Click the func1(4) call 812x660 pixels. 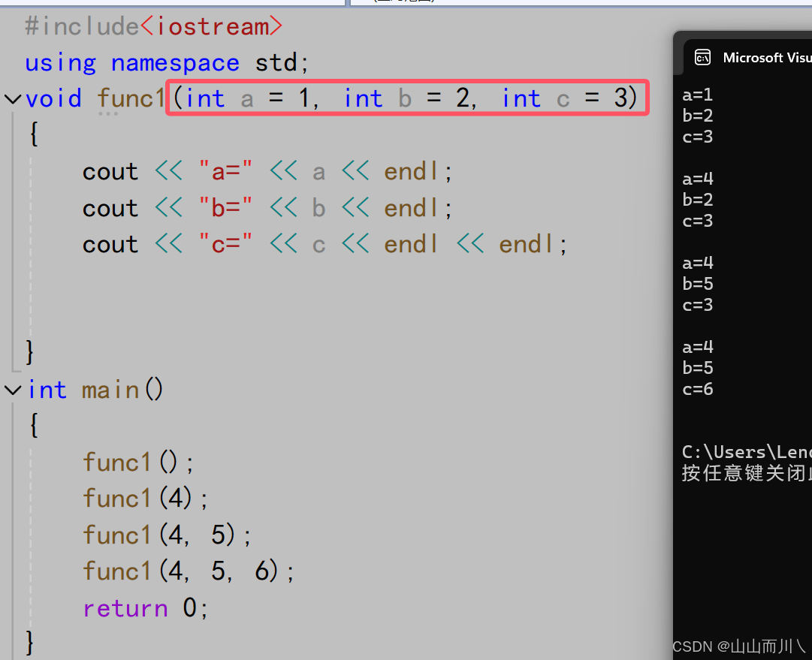pyautogui.click(x=146, y=499)
